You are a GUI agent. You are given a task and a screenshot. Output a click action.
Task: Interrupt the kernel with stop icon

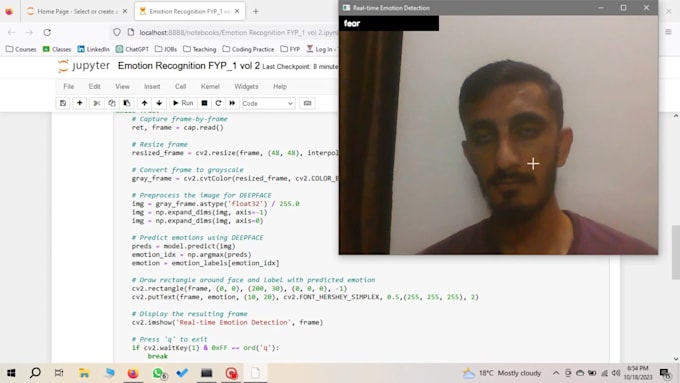[204, 103]
